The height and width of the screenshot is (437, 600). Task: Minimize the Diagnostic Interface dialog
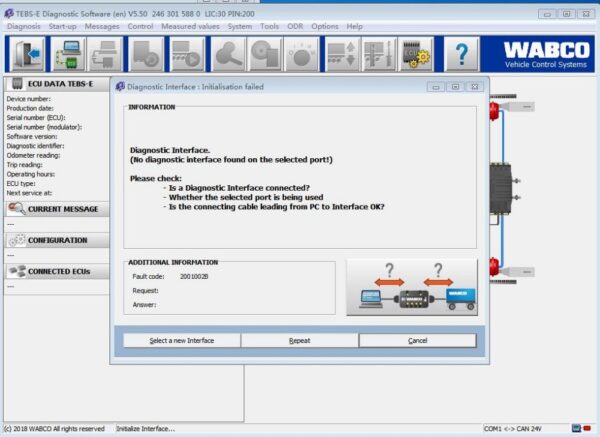436,87
